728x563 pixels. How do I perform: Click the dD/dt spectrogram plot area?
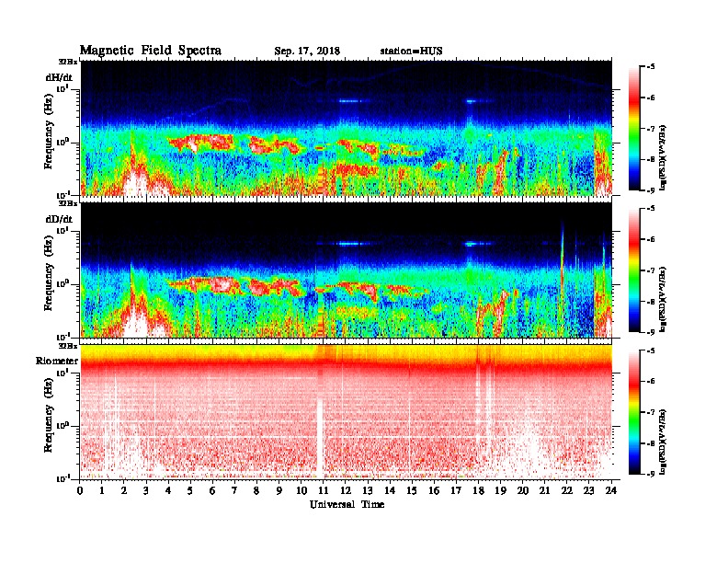[x=346, y=270]
